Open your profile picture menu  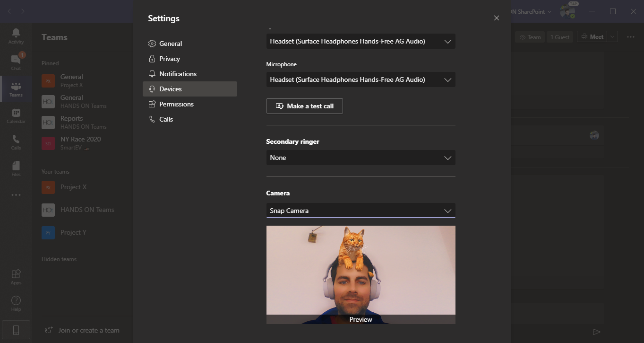point(567,11)
